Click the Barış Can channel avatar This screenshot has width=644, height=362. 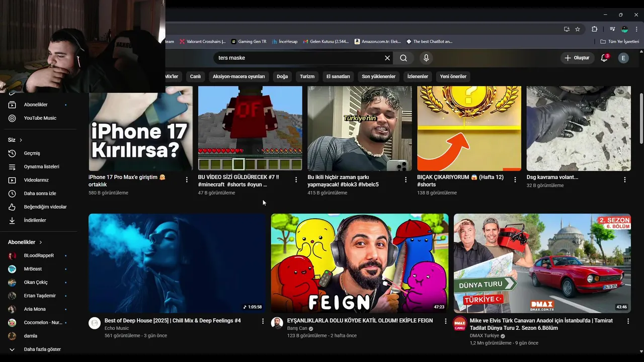point(277,323)
